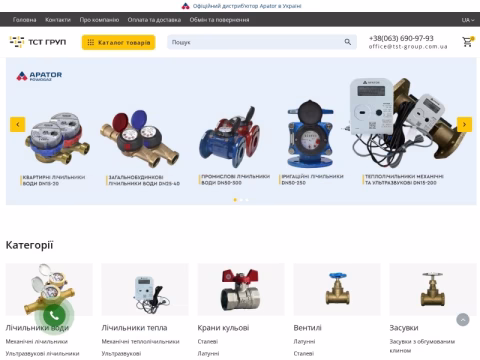Click the Офіційний дистриб'ютор Apator notice text

point(247,6)
